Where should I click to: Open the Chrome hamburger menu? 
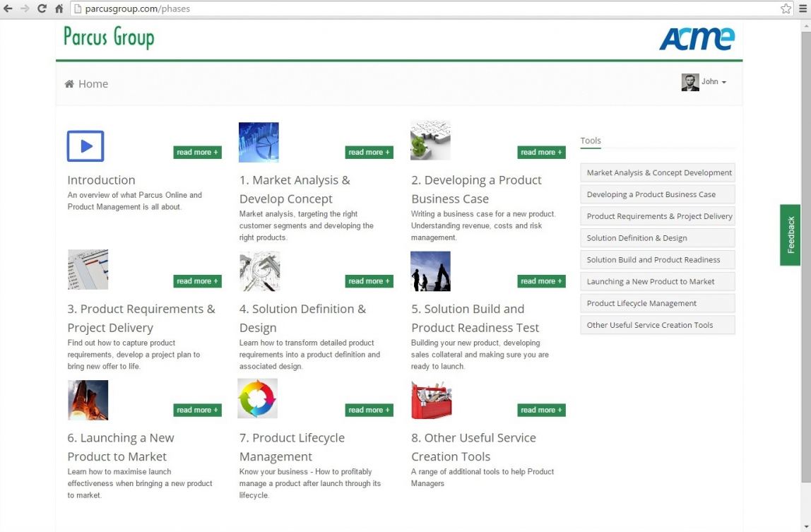[x=803, y=8]
